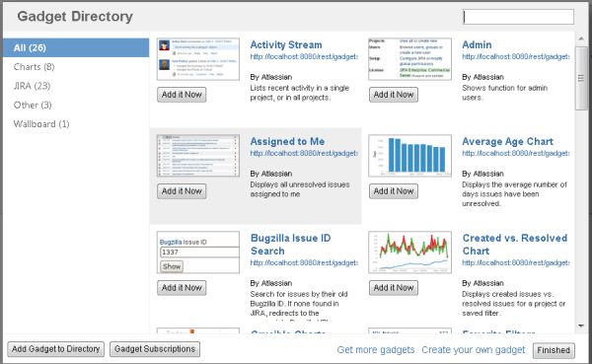Click 'Lists recent activity' description text

point(299,93)
